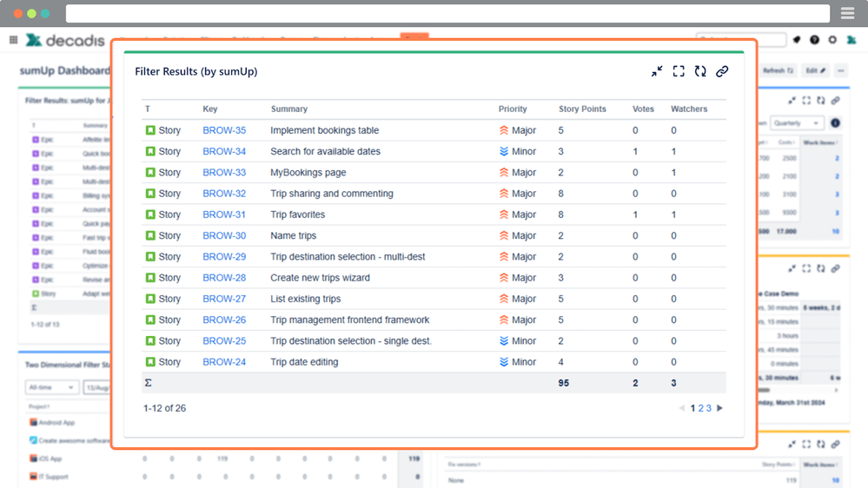The width and height of the screenshot is (868, 488).
Task: Sort by the Watchers column header
Action: click(x=689, y=109)
